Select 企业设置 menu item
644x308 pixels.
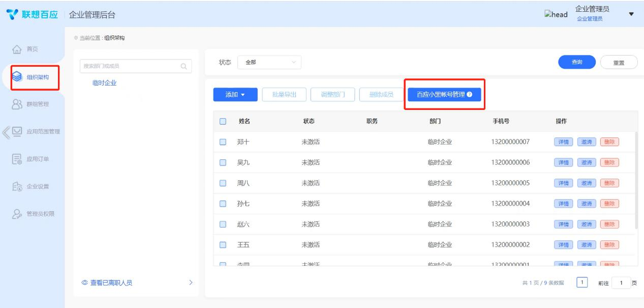37,187
